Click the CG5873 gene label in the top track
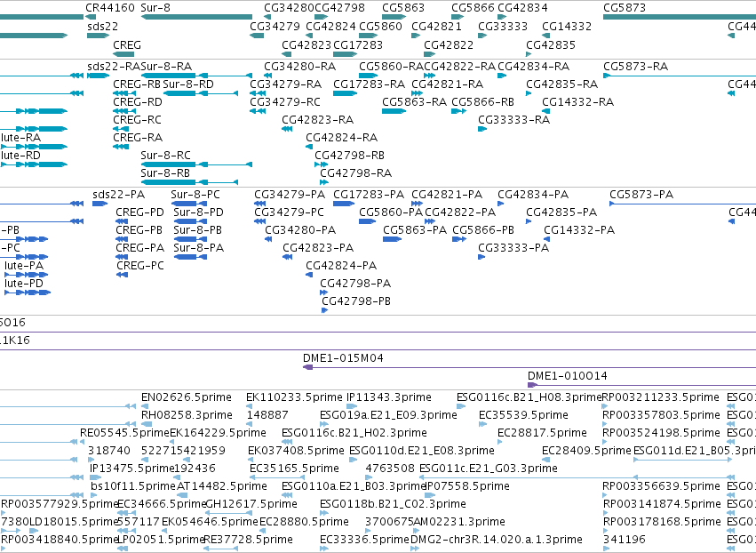The height and width of the screenshot is (553, 756). [624, 8]
